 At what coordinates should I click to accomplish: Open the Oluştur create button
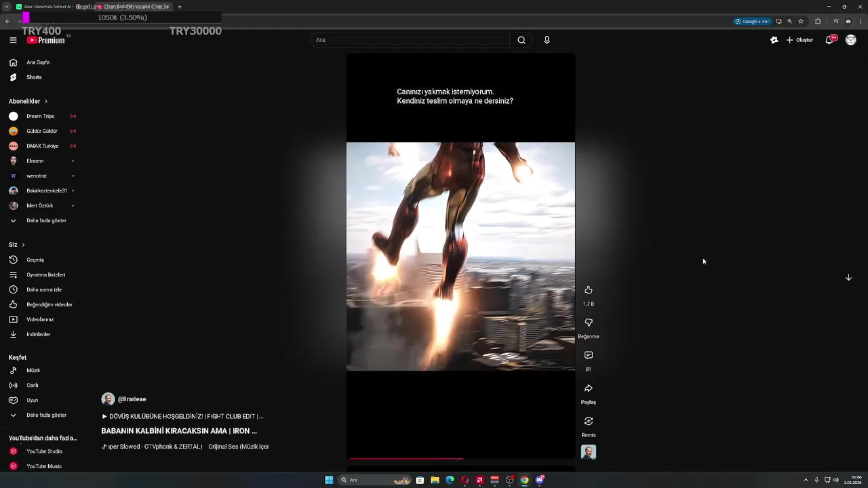pyautogui.click(x=800, y=40)
